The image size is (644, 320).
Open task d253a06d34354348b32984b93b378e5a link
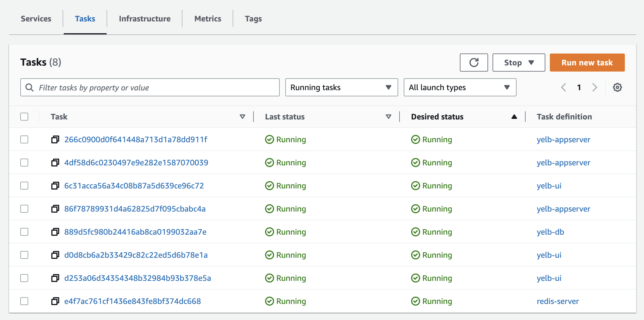point(138,278)
